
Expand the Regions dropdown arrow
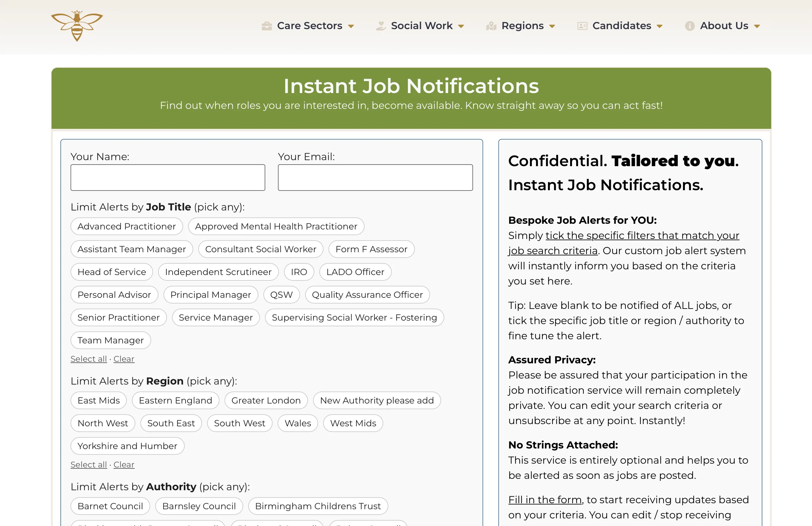click(x=552, y=26)
